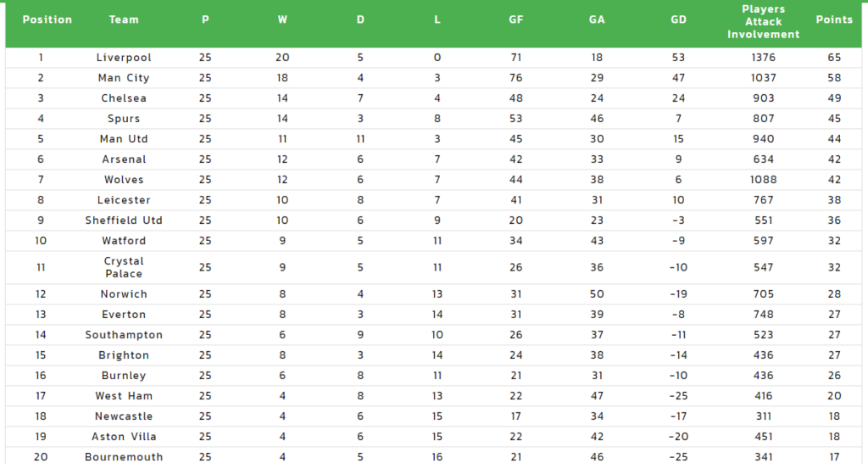The image size is (868, 469).
Task: Select the Aston Villa team cell
Action: (x=124, y=437)
